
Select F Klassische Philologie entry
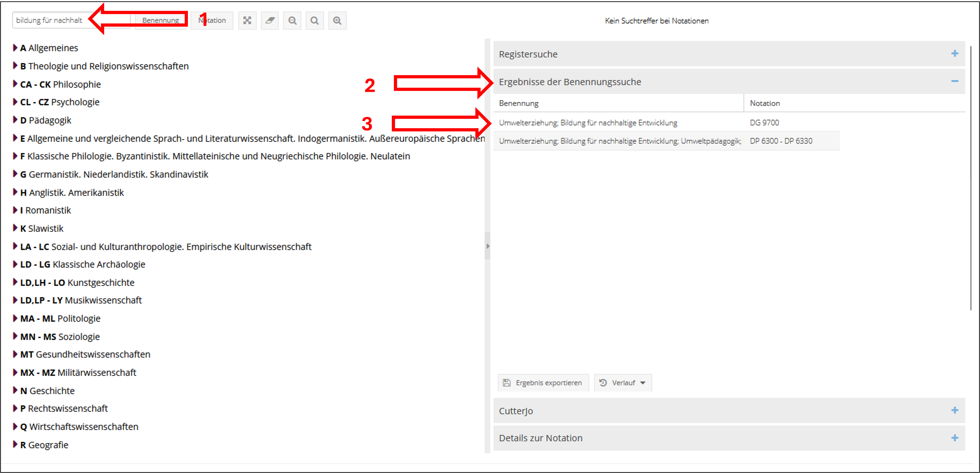(x=215, y=156)
